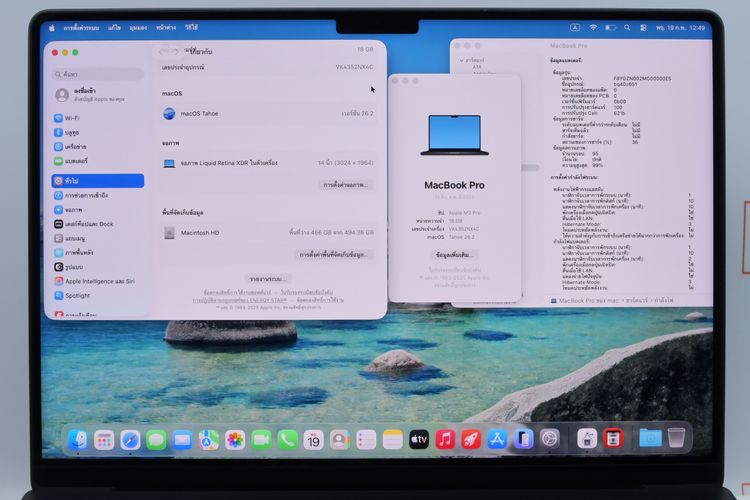Click the macOS Tahoe row in About
The image size is (750, 500).
click(x=268, y=113)
